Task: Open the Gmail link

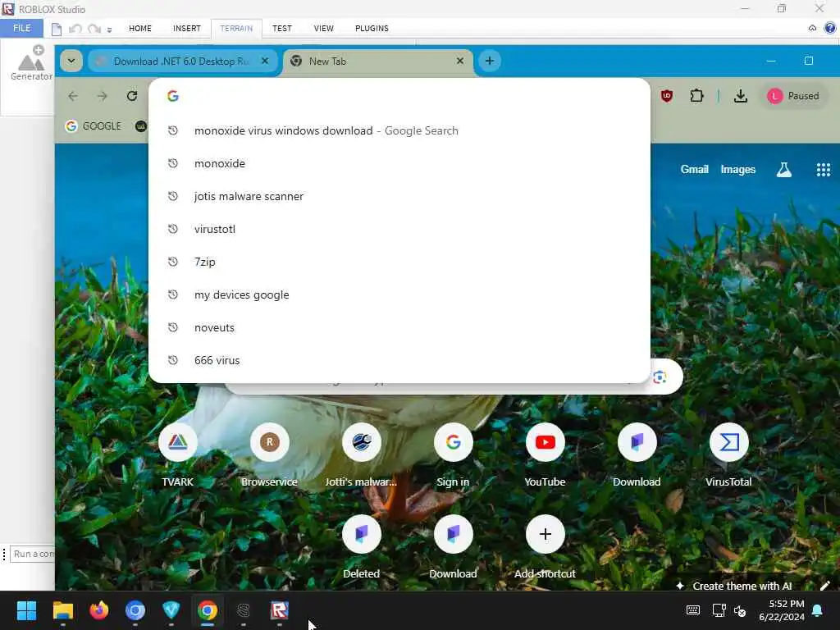Action: pyautogui.click(x=694, y=169)
